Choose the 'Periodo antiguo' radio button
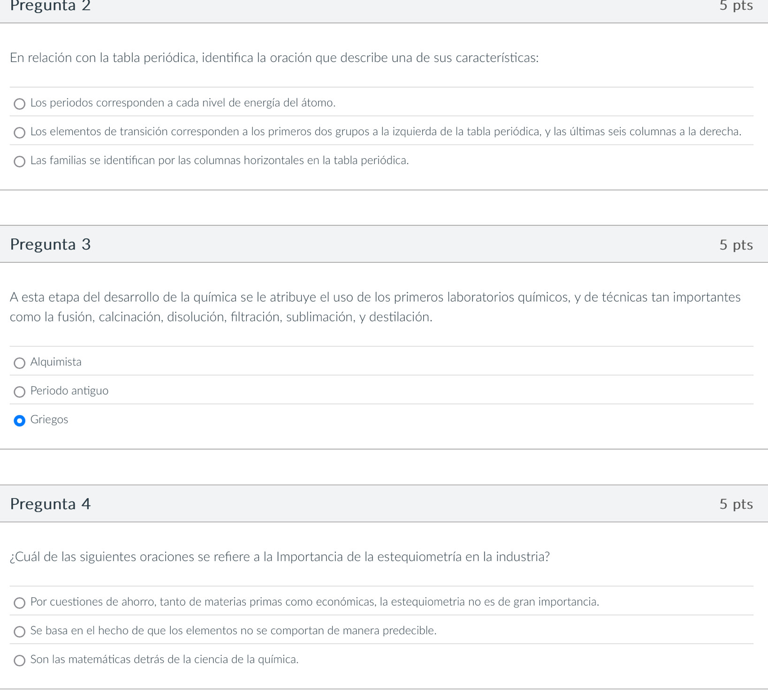 coord(19,392)
